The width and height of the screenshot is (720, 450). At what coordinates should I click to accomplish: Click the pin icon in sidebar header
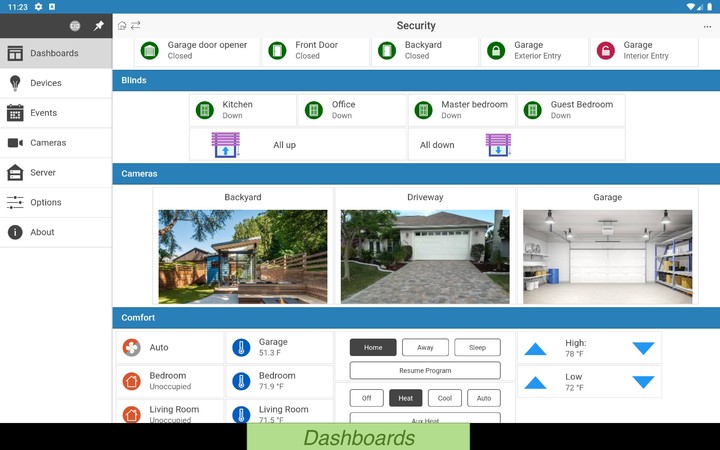tap(98, 26)
